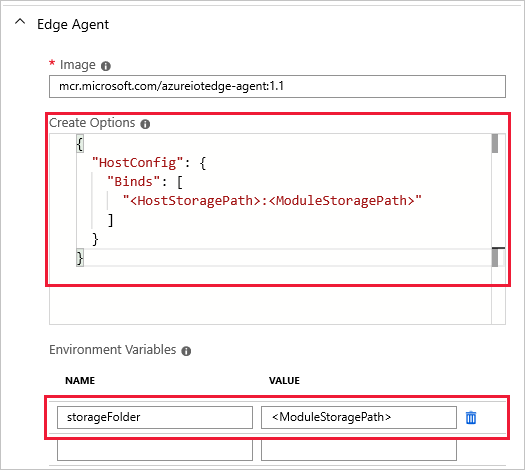This screenshot has height=470, width=525.
Task: Click the Edge Agent section title
Action: point(73,25)
